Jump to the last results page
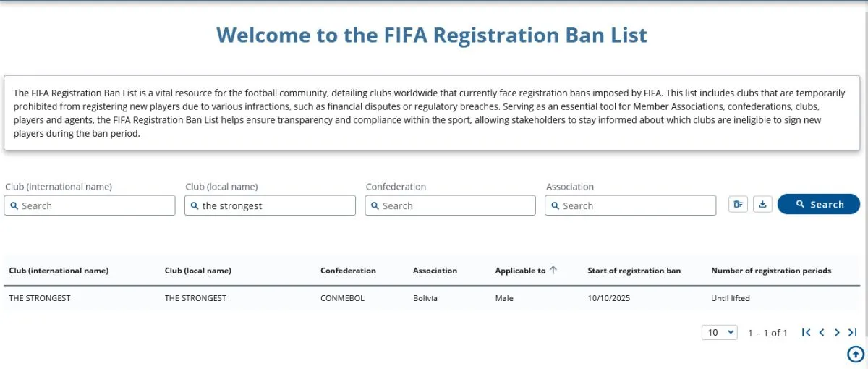 (852, 333)
